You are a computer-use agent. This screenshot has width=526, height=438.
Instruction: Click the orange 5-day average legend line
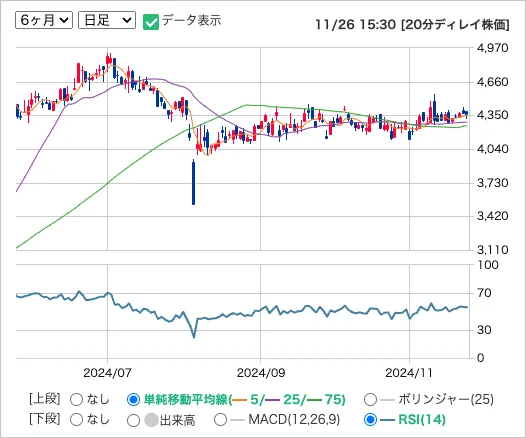point(240,400)
